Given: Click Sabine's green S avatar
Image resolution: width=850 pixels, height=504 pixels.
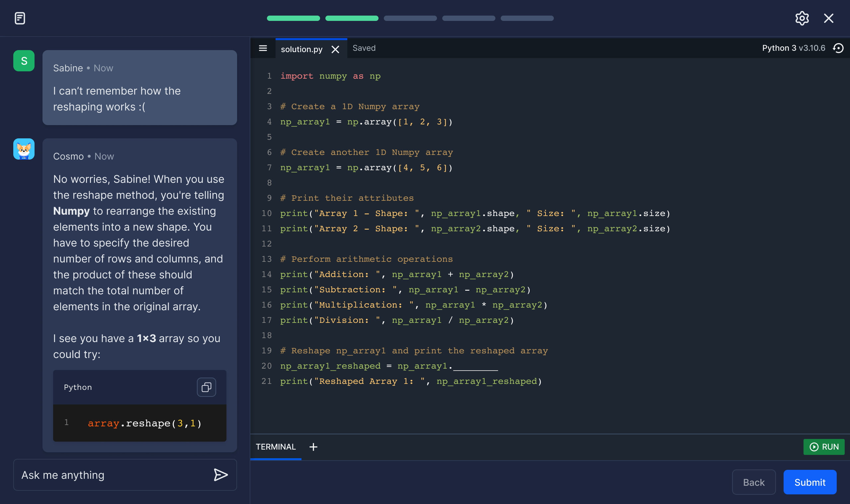Looking at the screenshot, I should pos(24,61).
